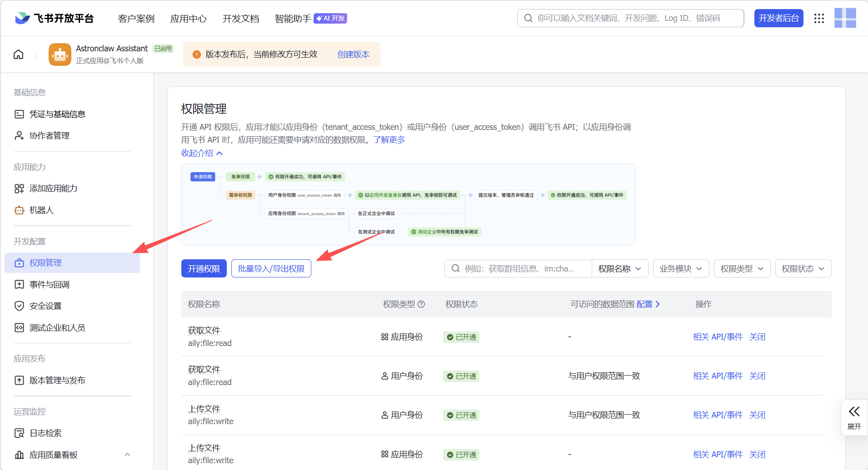Viewport: 868px width, 470px height.
Task: Click the user avatar in top right
Action: 845,18
